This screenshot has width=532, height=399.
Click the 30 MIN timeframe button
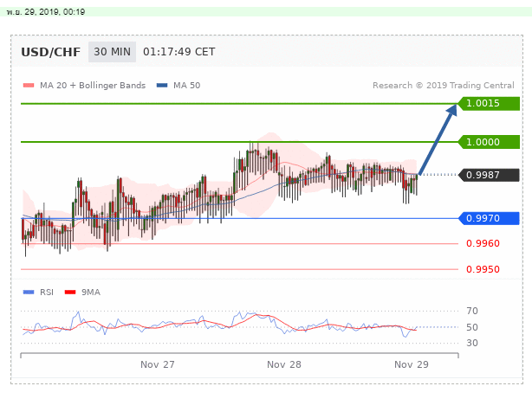coord(112,52)
